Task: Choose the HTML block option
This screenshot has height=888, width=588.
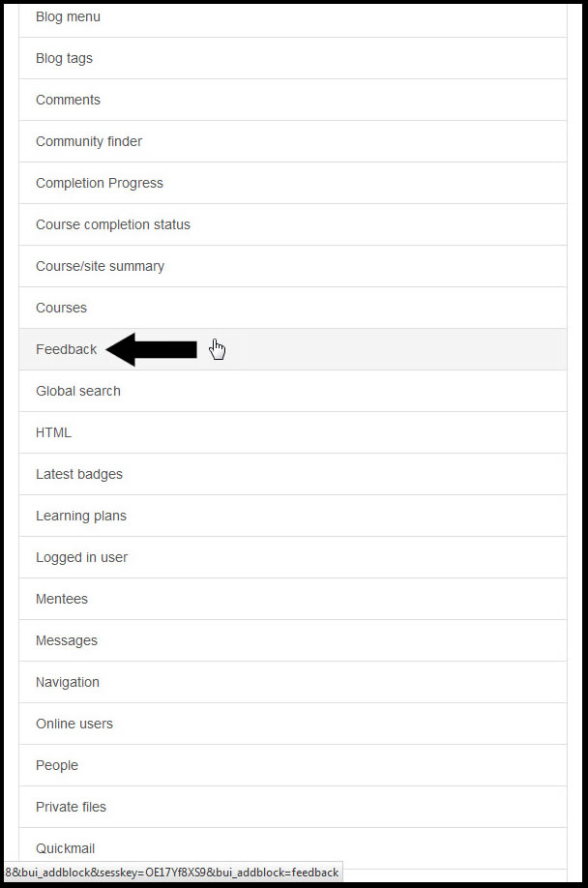Action: tap(293, 432)
